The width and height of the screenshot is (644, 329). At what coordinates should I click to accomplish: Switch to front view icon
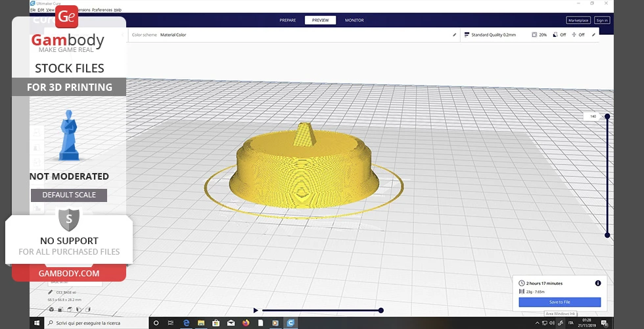(60, 309)
